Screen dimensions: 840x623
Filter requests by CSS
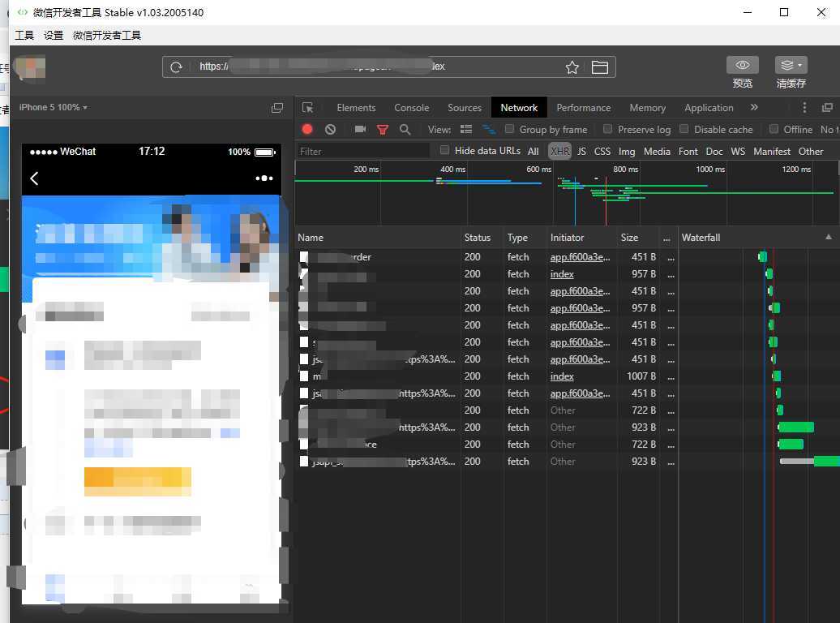[x=602, y=151]
